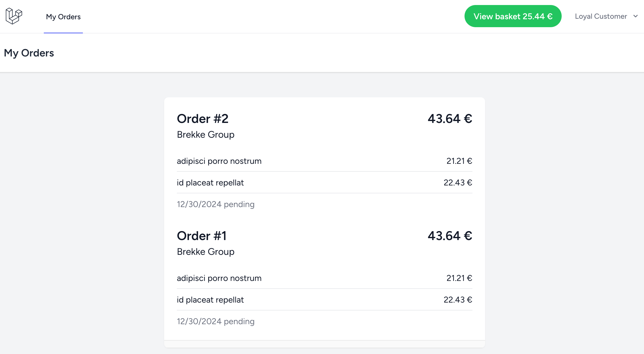Click Brekke Group under Order #1
The width and height of the screenshot is (644, 354).
pyautogui.click(x=206, y=252)
